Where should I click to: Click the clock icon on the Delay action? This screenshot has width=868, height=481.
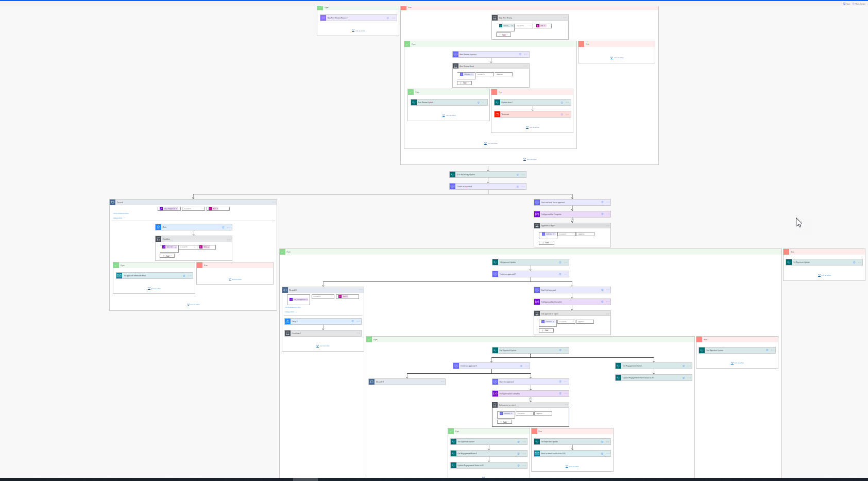[159, 227]
